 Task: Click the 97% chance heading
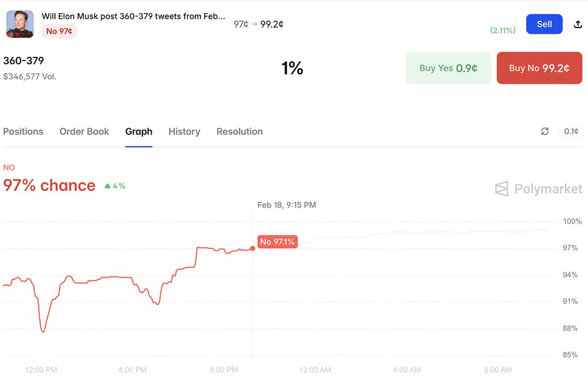point(49,186)
